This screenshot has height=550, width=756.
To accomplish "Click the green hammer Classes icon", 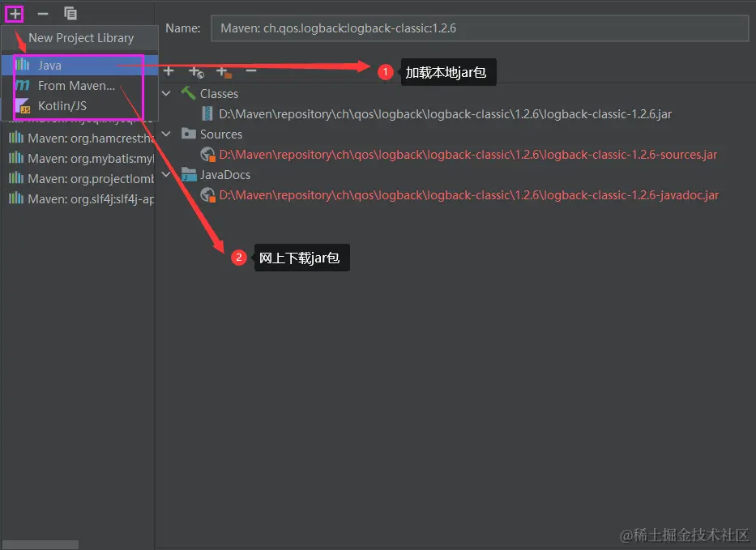I will (188, 92).
